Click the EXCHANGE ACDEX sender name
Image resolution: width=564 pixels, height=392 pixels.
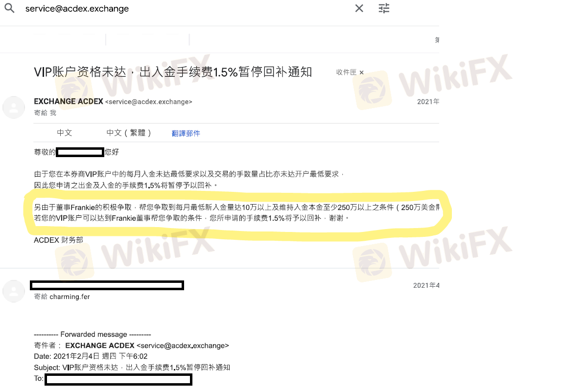tap(69, 101)
